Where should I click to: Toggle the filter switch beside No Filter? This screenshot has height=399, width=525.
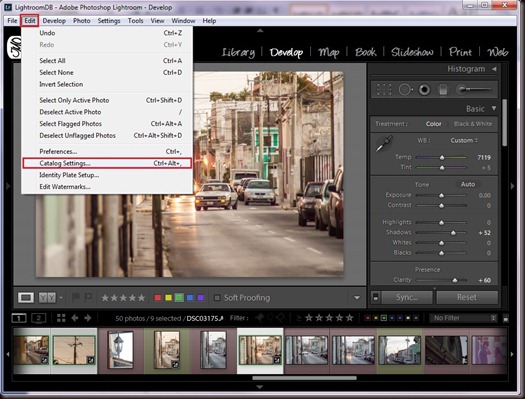[x=506, y=318]
